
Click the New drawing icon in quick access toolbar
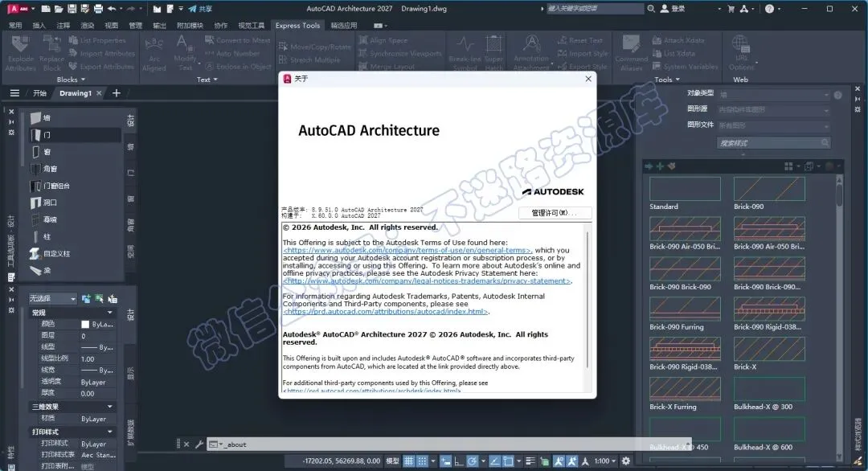pos(46,9)
